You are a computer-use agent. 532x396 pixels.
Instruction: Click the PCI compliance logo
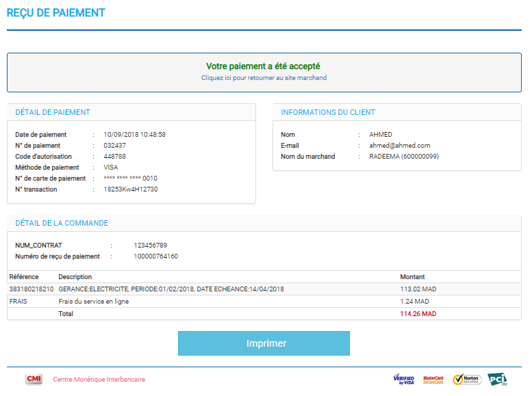(497, 380)
